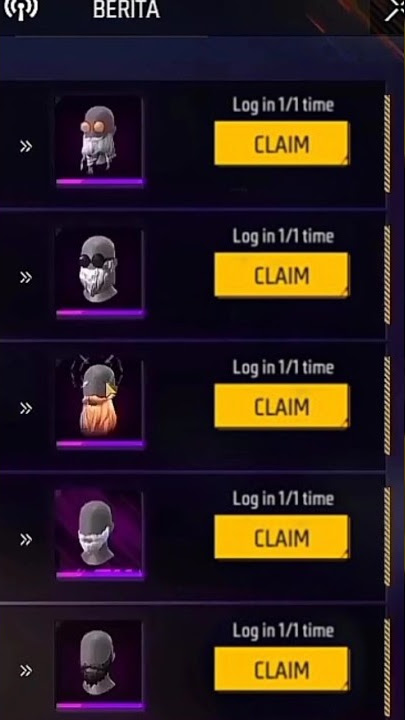The width and height of the screenshot is (405, 720).
Task: Expand the second reward row's double chevron
Action: pos(26,277)
